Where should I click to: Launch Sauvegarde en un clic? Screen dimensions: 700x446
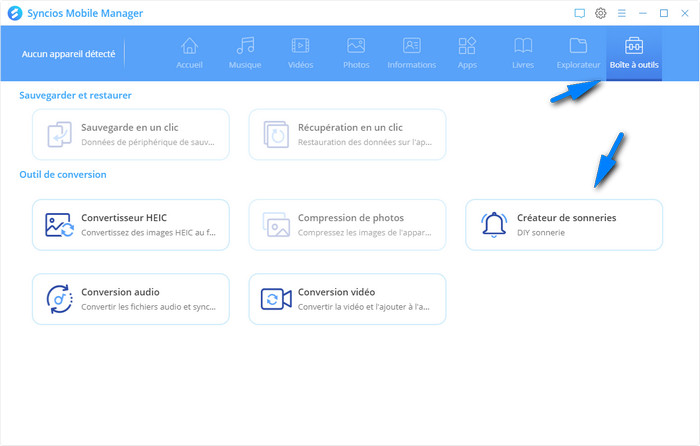(x=131, y=134)
